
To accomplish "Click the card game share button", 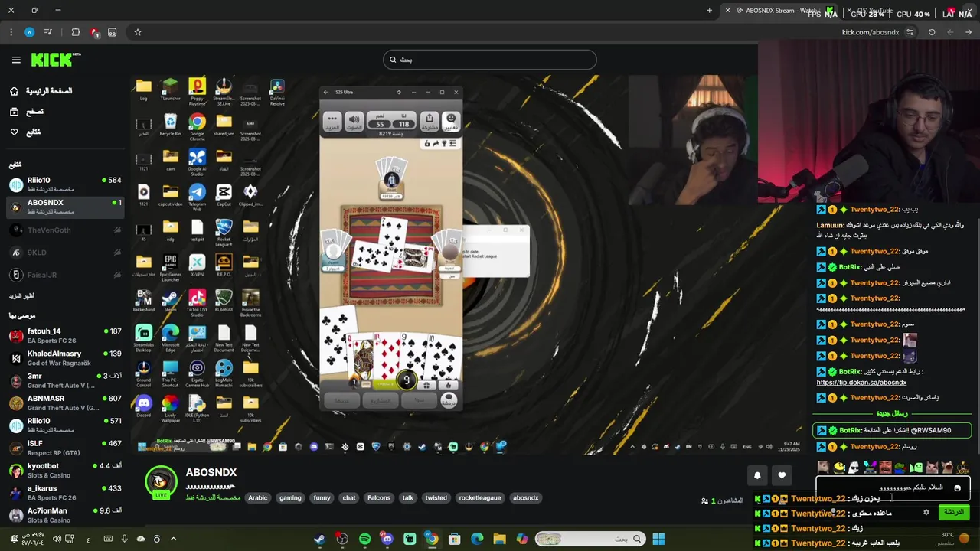I will tap(429, 121).
